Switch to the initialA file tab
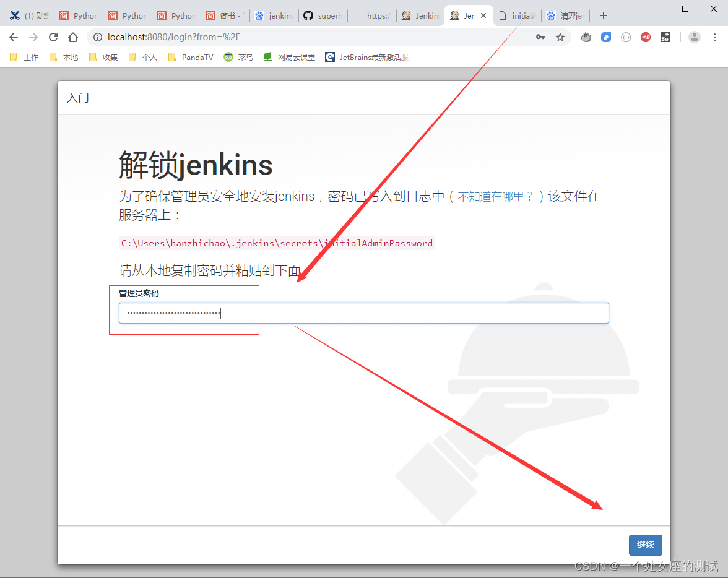 tap(519, 16)
